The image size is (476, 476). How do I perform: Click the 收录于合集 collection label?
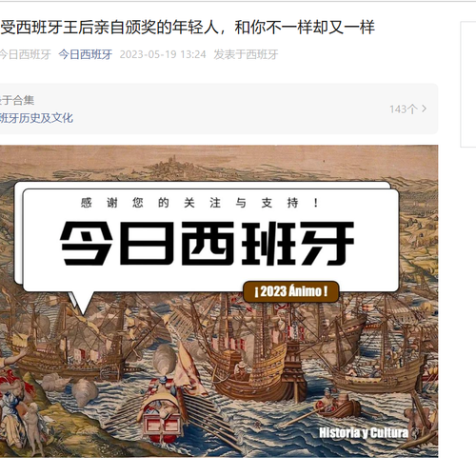[x=17, y=100]
